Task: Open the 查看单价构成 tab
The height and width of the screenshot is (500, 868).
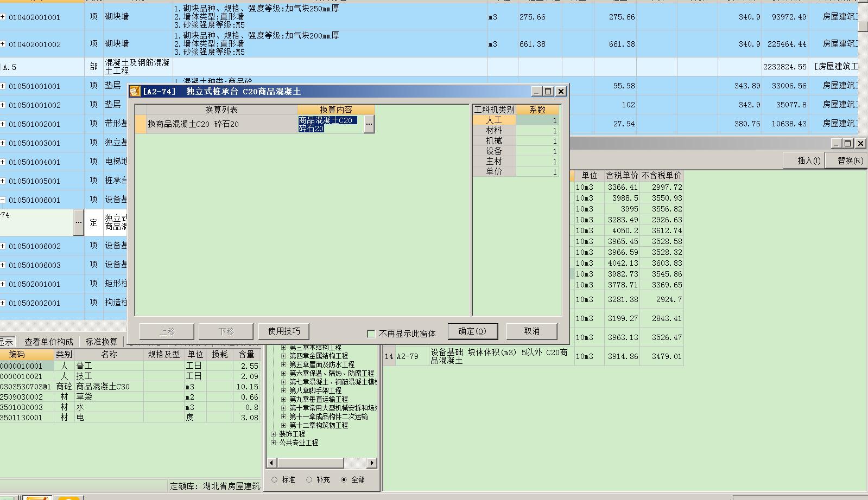Action: (49, 342)
